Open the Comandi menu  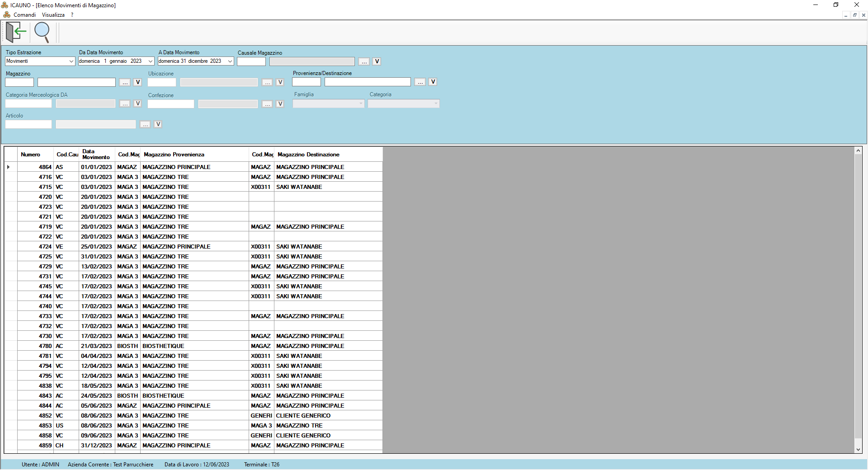coord(24,15)
